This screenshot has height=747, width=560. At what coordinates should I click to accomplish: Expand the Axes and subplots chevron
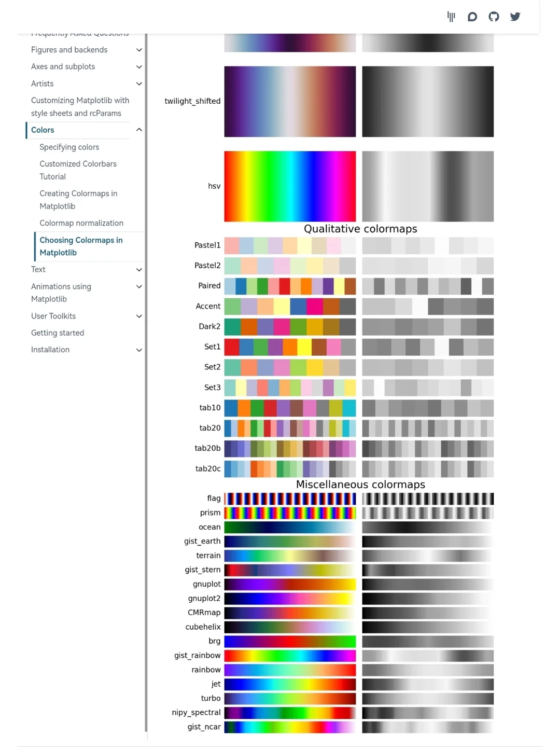pyautogui.click(x=139, y=67)
